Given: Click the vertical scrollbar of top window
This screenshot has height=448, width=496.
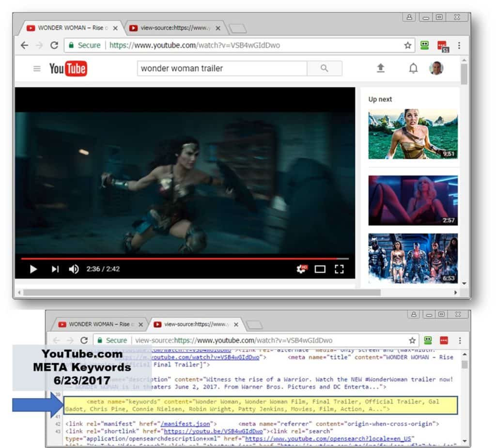Looking at the screenshot, I should click(464, 75).
